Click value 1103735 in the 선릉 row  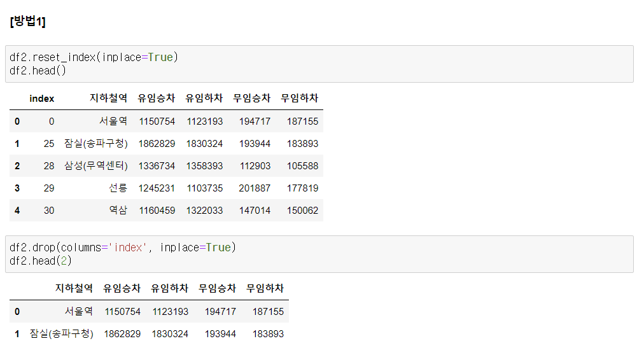[x=204, y=188]
